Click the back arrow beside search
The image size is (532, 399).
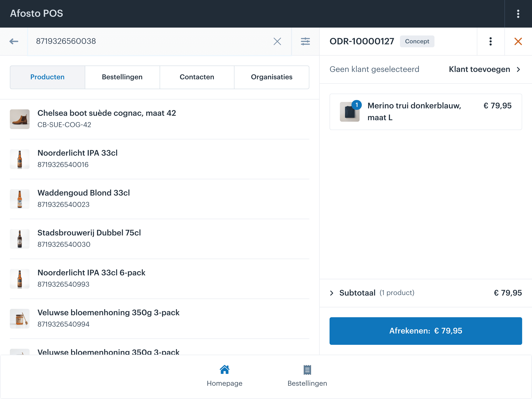(14, 41)
